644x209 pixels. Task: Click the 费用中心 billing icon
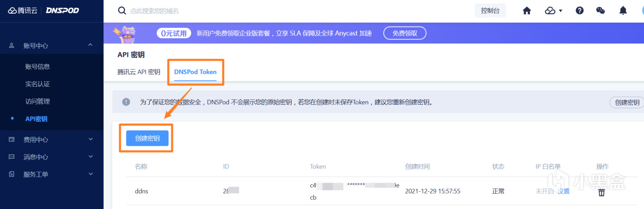pos(12,139)
